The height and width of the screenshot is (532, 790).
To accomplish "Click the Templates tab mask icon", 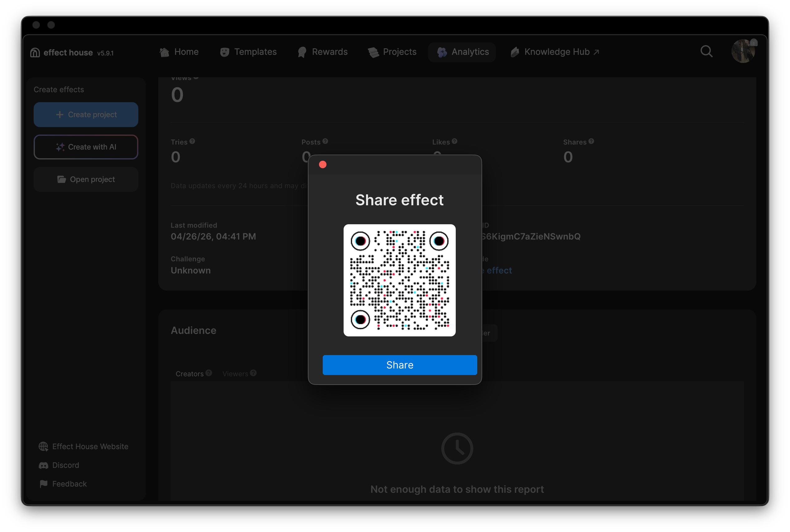I will click(224, 52).
